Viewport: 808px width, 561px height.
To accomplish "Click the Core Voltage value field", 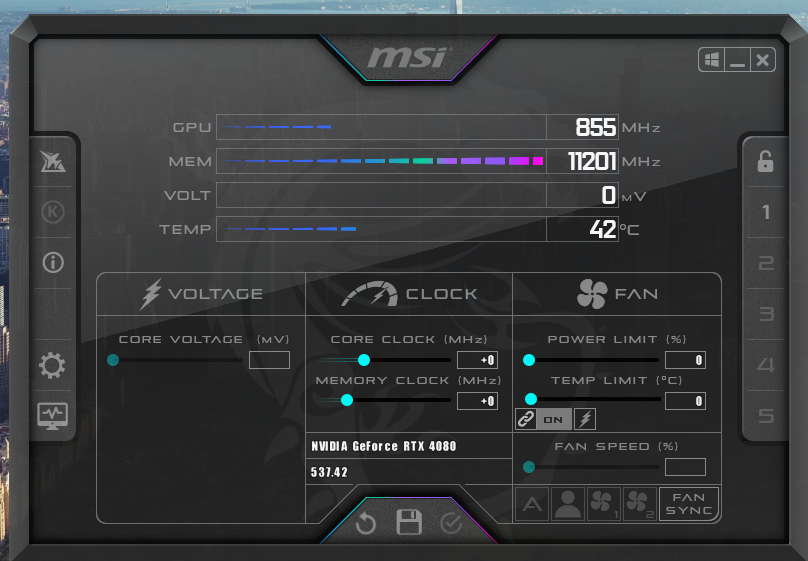I will point(269,360).
